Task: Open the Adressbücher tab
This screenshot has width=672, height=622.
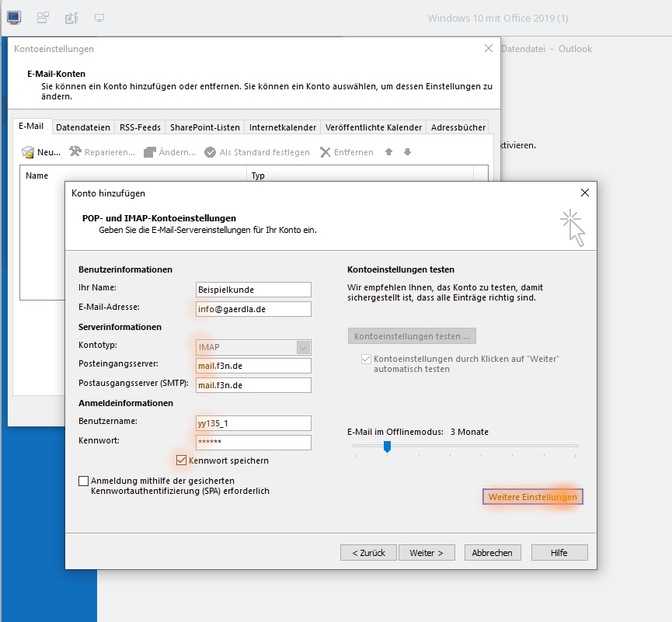Action: 458,127
